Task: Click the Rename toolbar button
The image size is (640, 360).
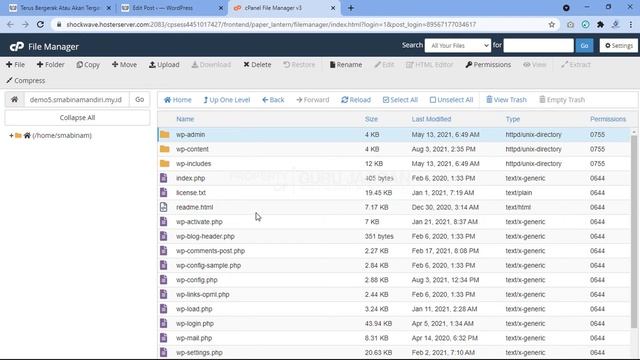Action: [346, 64]
